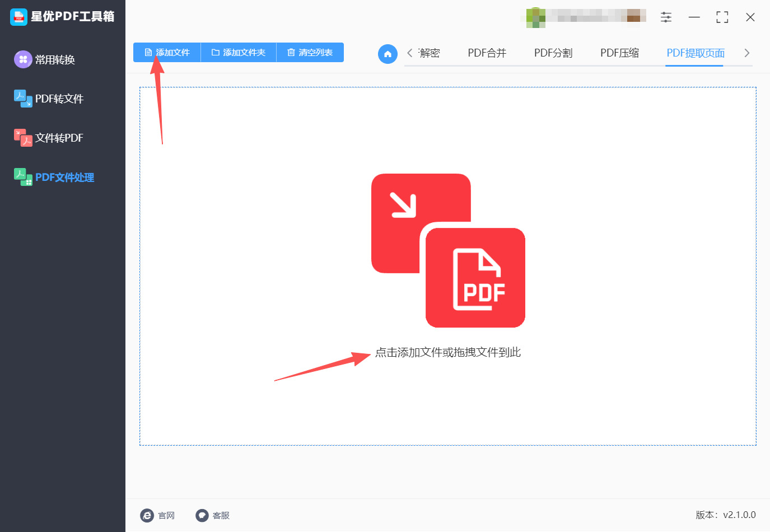
Task: Open the settings sliders icon
Action: coord(666,17)
